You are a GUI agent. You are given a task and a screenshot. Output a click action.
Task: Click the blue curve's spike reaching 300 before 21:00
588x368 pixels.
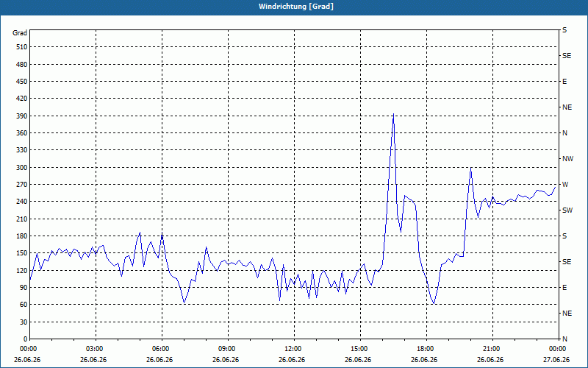[x=470, y=168]
